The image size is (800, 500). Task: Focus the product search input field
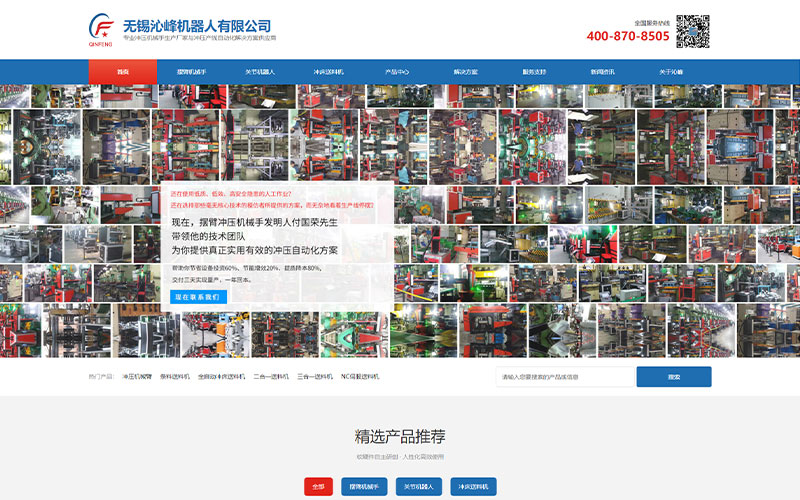[x=565, y=377]
